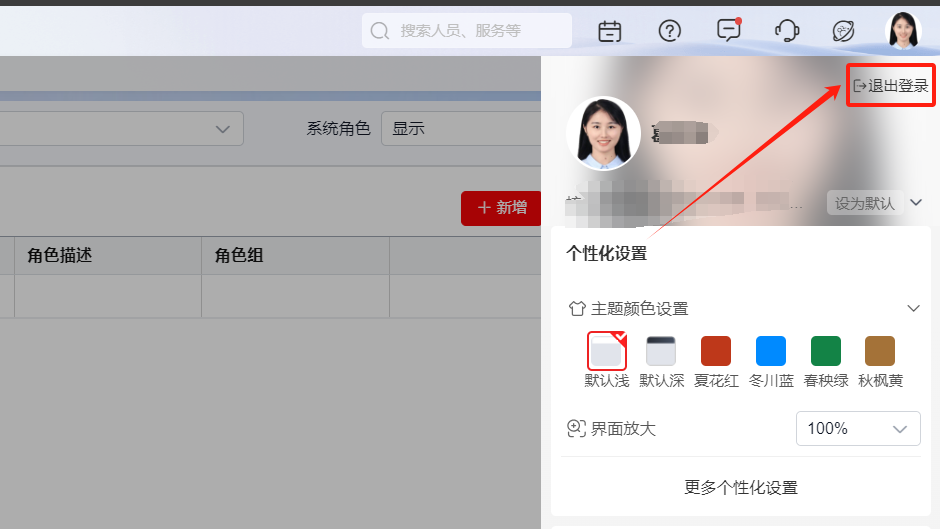Open 更多个性化设置 link
The width and height of the screenshot is (940, 529).
pyautogui.click(x=741, y=488)
